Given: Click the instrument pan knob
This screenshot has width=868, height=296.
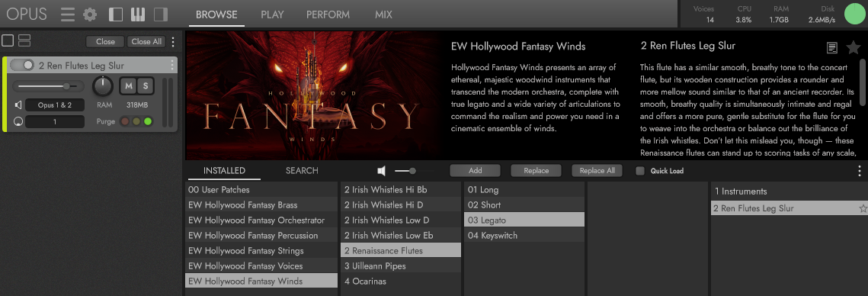Looking at the screenshot, I should [102, 86].
